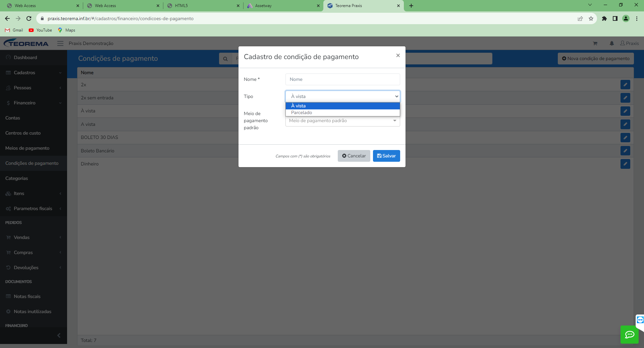The image size is (644, 348).
Task: Toggle the browser side panel icon
Action: pyautogui.click(x=615, y=18)
